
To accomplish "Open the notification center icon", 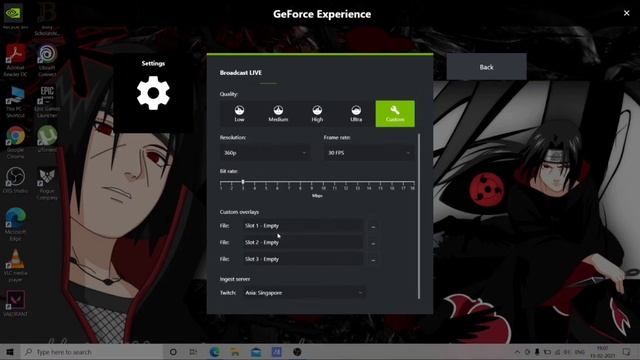I will 627,352.
